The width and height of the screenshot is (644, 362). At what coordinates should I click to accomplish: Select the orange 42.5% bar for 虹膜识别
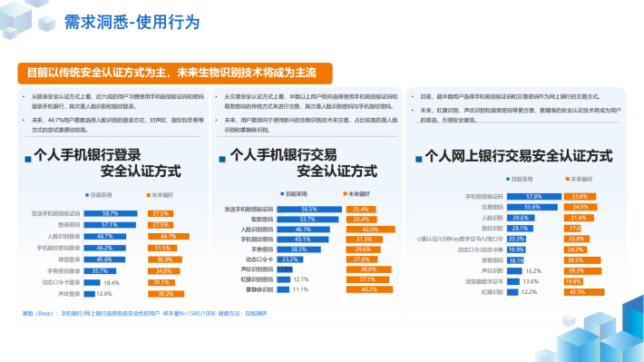[584, 292]
